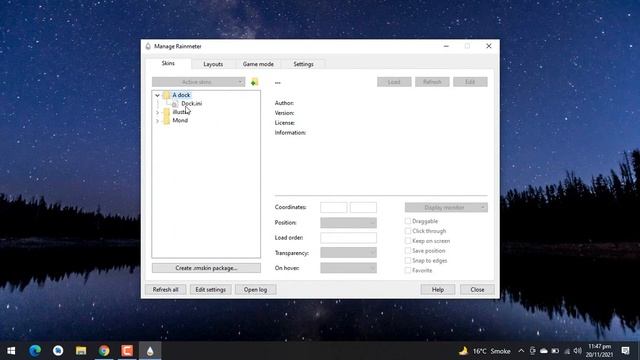This screenshot has width=640, height=360.
Task: Toggle the Snap to edges checkbox
Action: coord(408,260)
